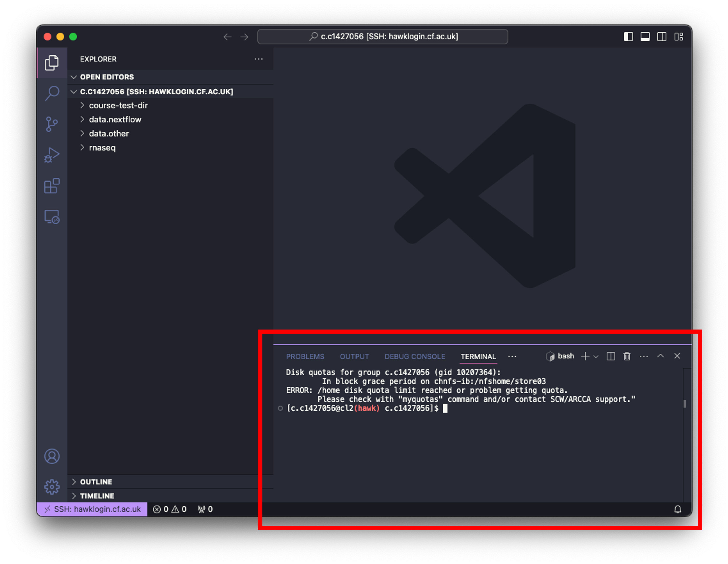Image resolution: width=728 pixels, height=564 pixels.
Task: Open the Extensions view
Action: pyautogui.click(x=52, y=186)
